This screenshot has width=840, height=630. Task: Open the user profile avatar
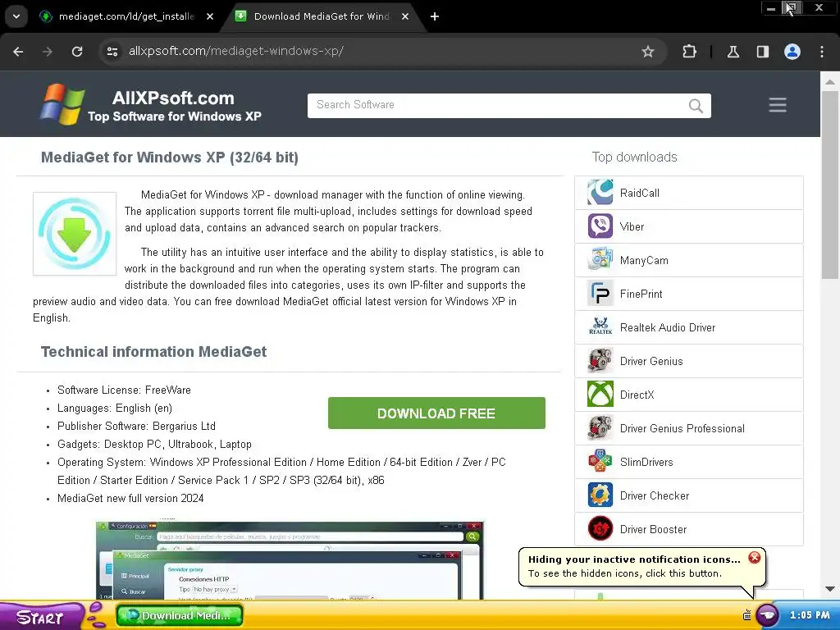click(x=792, y=52)
